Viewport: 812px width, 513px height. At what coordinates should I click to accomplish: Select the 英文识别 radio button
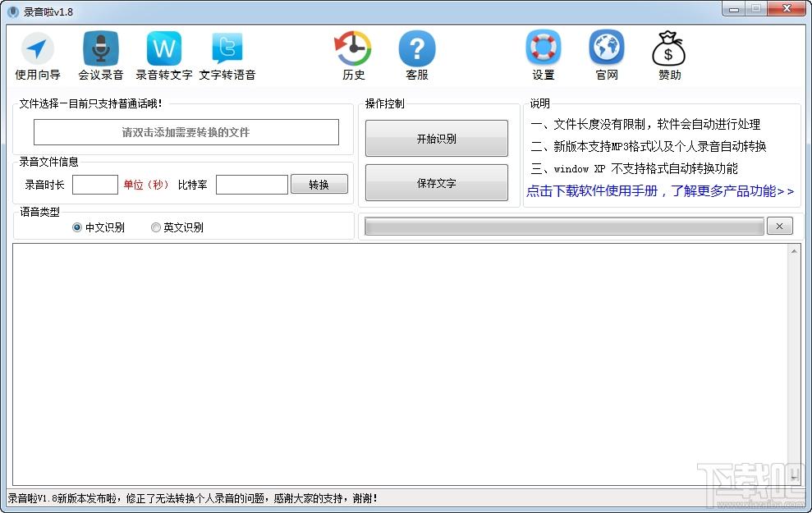[156, 227]
